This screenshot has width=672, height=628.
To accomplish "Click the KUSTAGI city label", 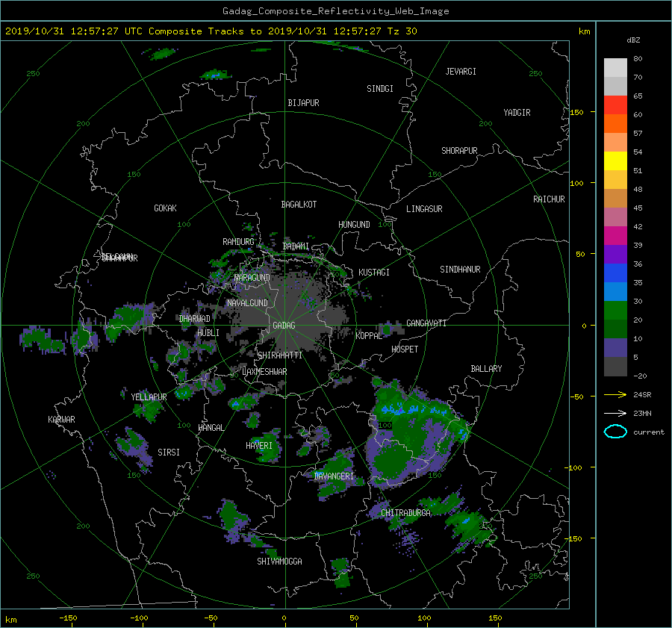I will 374,273.
